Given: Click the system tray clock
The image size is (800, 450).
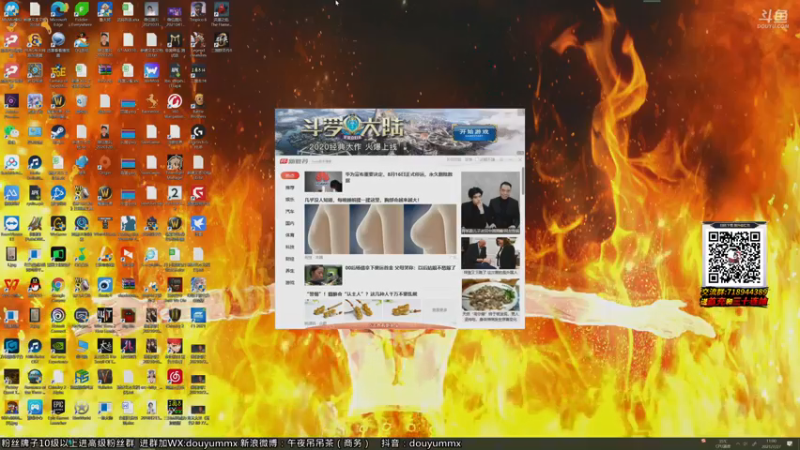Looking at the screenshot, I should [x=771, y=443].
